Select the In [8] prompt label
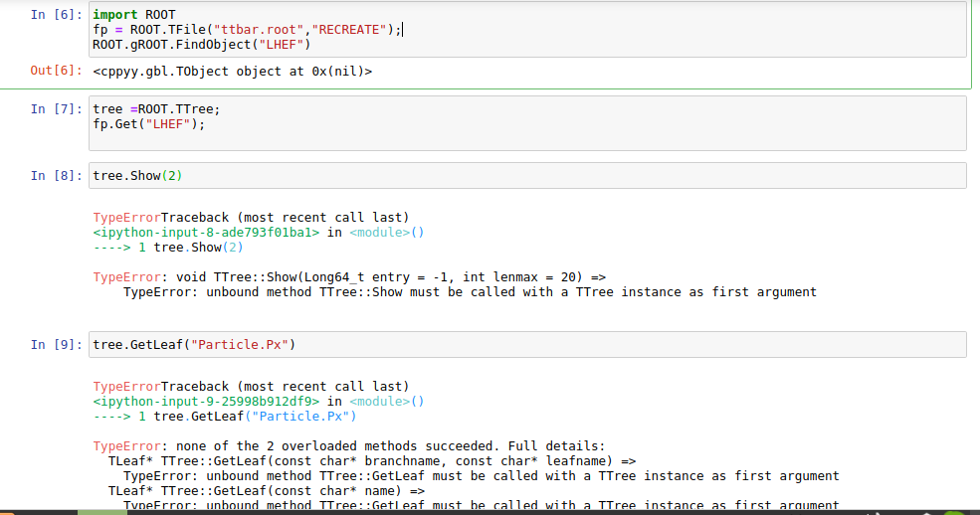This screenshot has height=515, width=980. point(54,176)
